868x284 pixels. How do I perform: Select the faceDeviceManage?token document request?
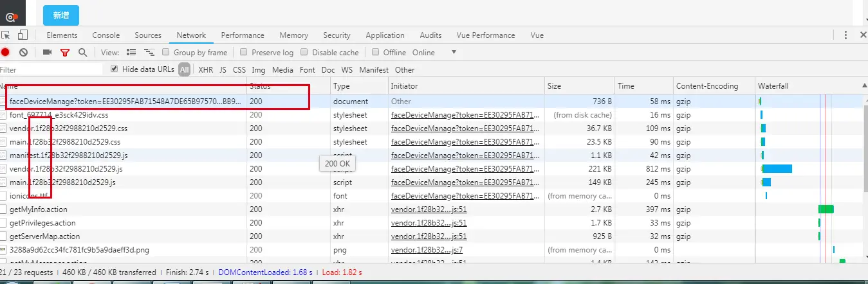tap(431, 101)
